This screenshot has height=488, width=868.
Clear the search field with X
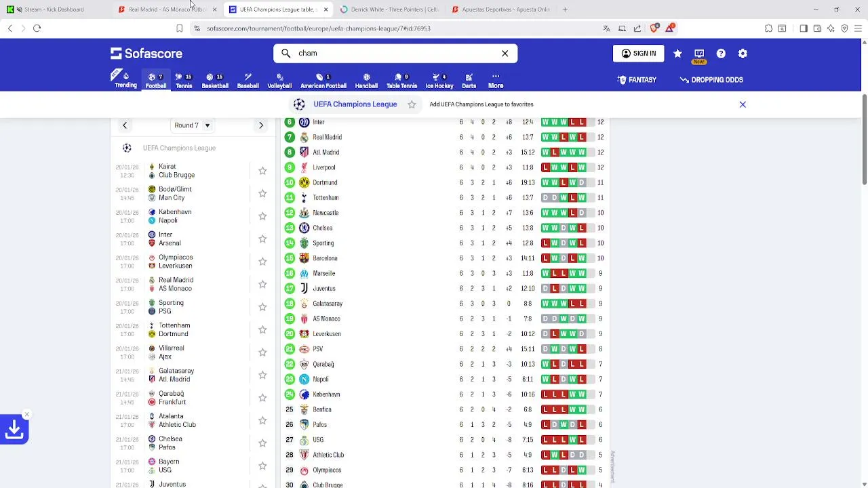point(505,54)
